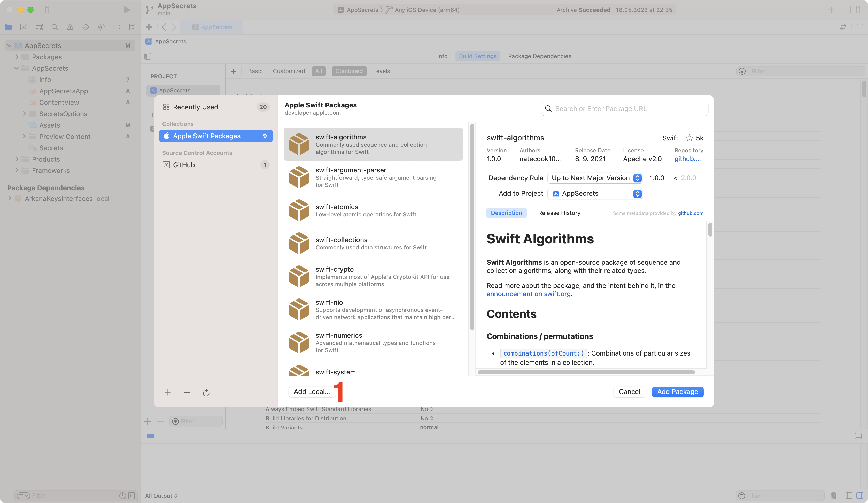Screen dimensions: 868x503
Task: Click the Apple Swift Packages collection icon
Action: pos(167,136)
